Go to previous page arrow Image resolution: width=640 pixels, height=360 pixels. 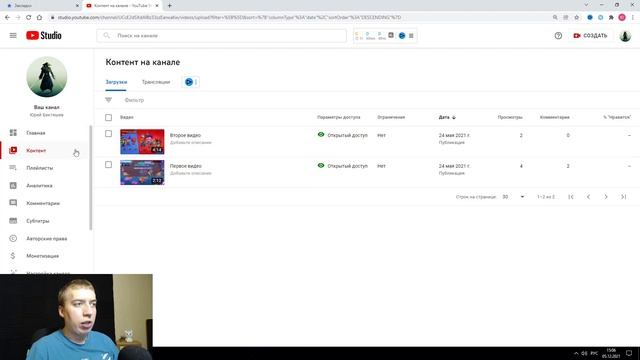[588, 197]
